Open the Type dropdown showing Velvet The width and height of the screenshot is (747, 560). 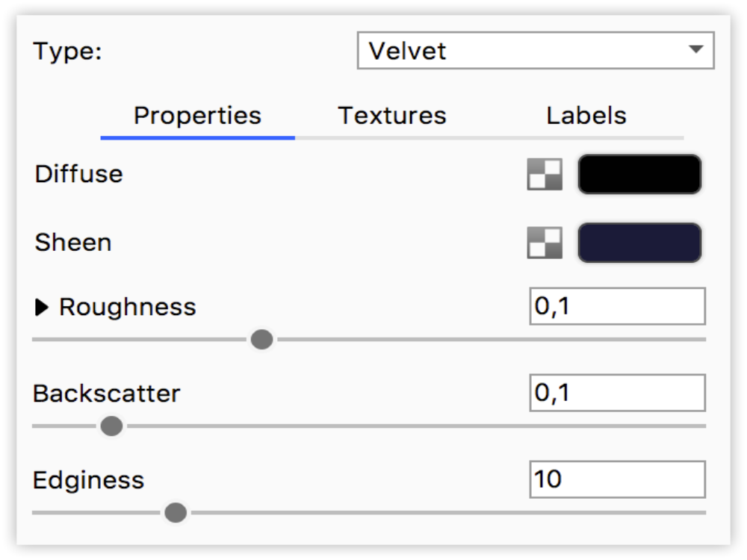coord(523,51)
